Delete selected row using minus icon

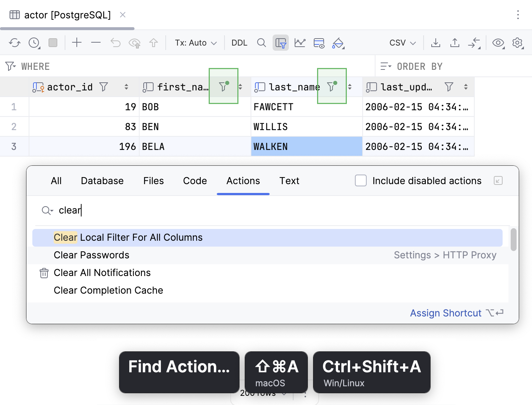96,43
